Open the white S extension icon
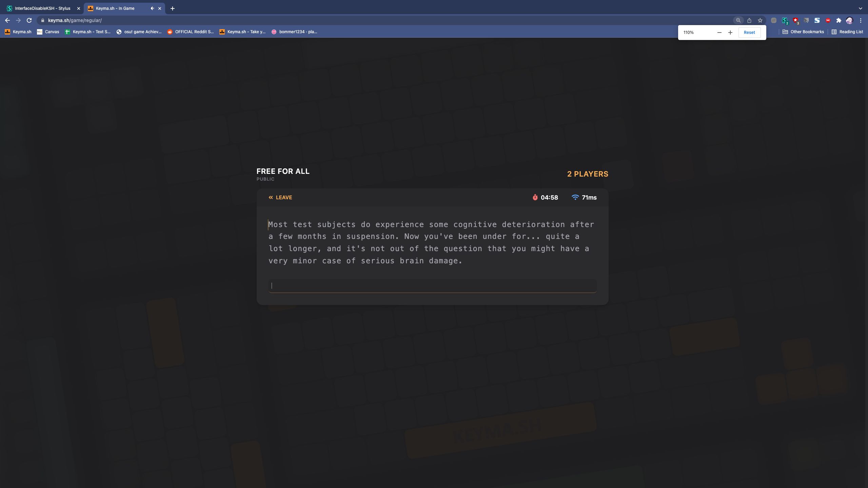 tap(817, 20)
